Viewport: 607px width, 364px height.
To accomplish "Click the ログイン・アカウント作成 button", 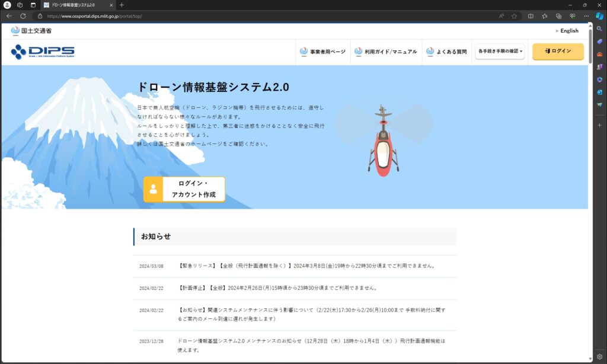I will pos(184,189).
